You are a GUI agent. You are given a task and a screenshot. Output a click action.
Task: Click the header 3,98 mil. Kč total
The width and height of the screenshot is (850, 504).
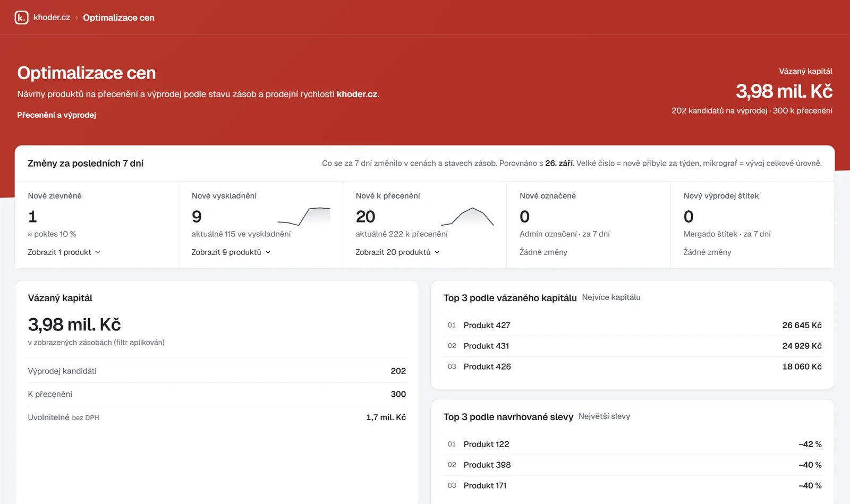784,91
